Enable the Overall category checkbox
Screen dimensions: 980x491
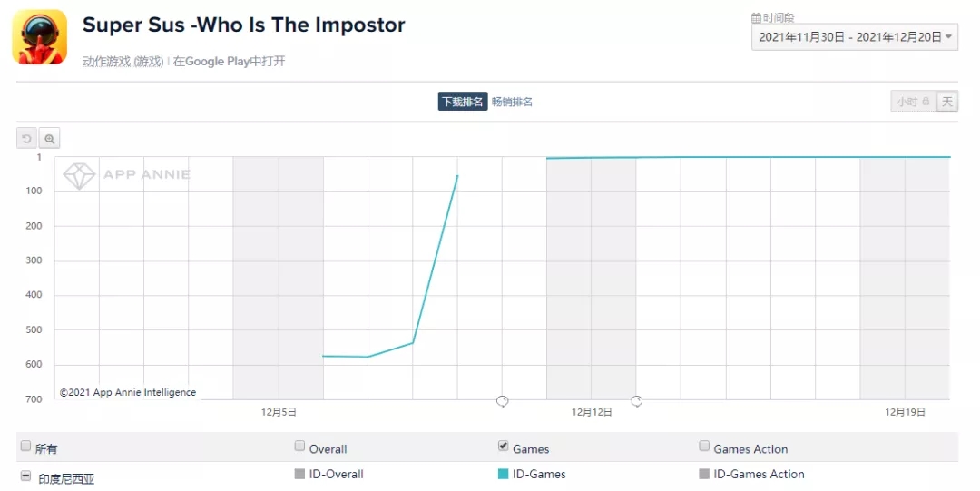coord(299,447)
